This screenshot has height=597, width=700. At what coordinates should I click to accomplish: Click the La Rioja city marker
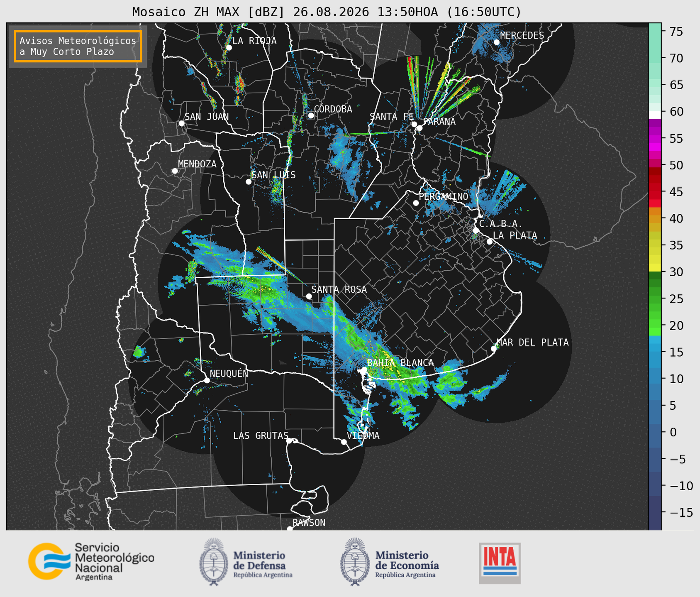(x=229, y=48)
